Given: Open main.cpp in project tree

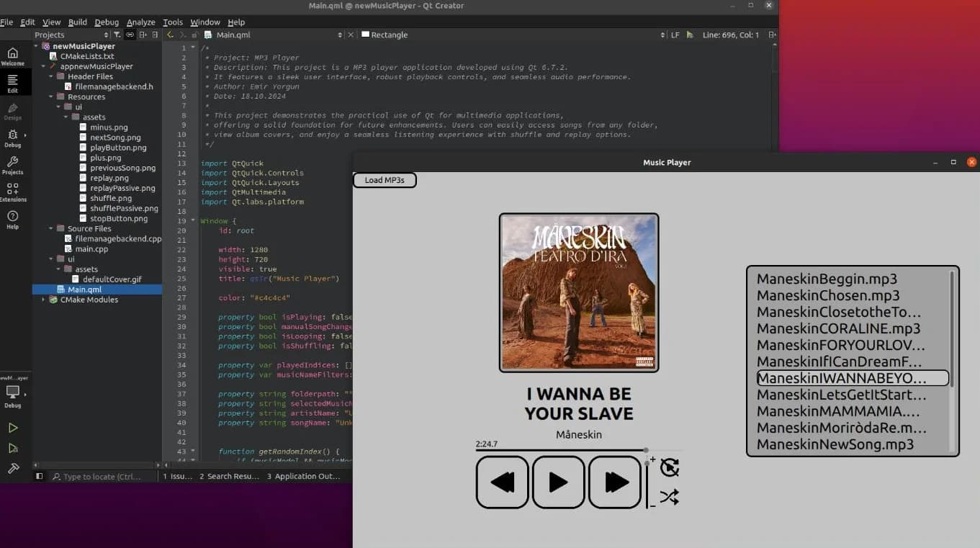Looking at the screenshot, I should (91, 249).
